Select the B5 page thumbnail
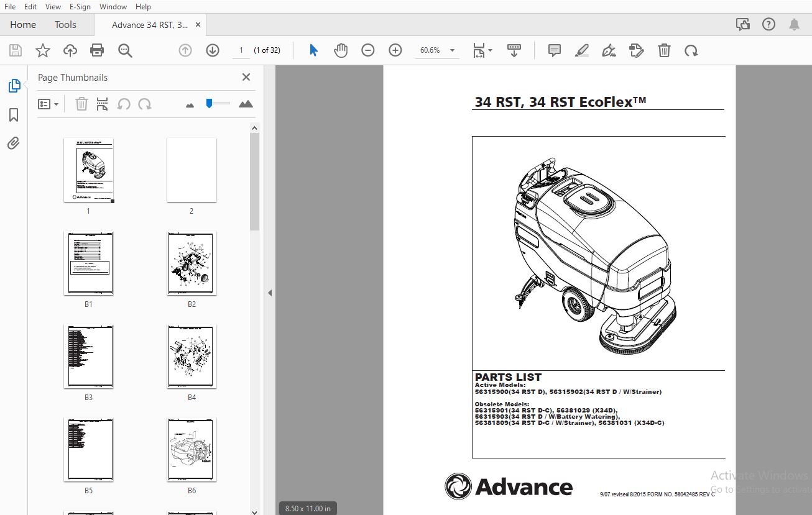Screen dimensions: 812x515 point(88,450)
